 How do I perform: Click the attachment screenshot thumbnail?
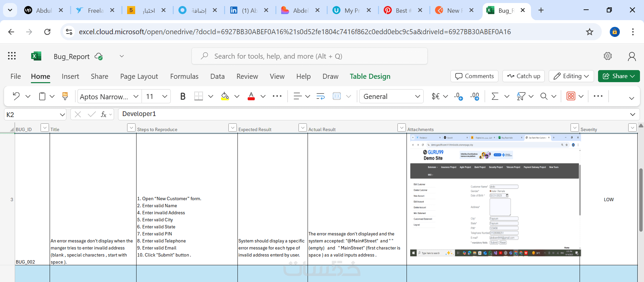click(495, 195)
